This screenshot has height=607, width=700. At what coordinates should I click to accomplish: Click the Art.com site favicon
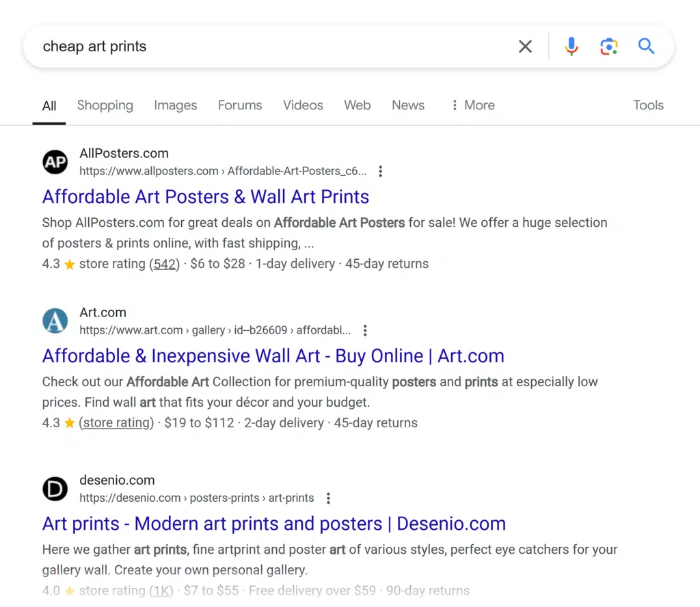coord(55,321)
